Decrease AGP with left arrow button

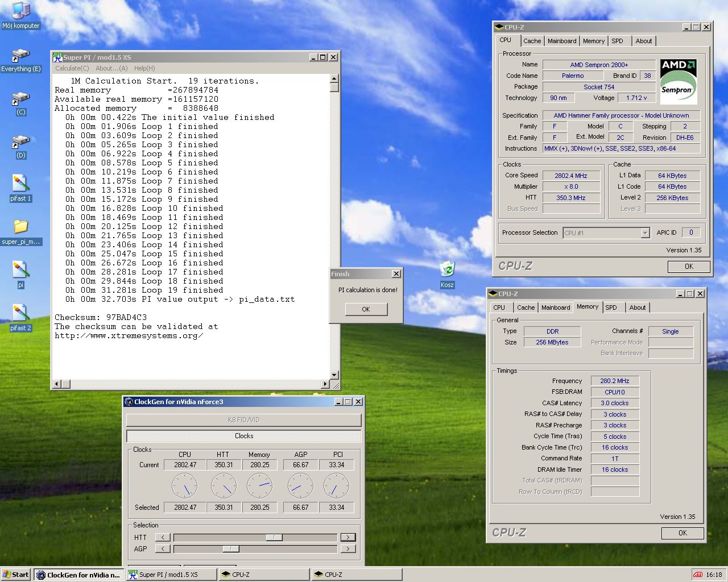(x=163, y=548)
